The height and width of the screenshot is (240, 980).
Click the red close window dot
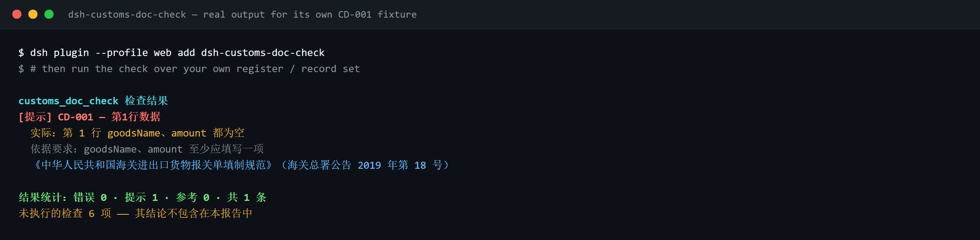point(17,14)
